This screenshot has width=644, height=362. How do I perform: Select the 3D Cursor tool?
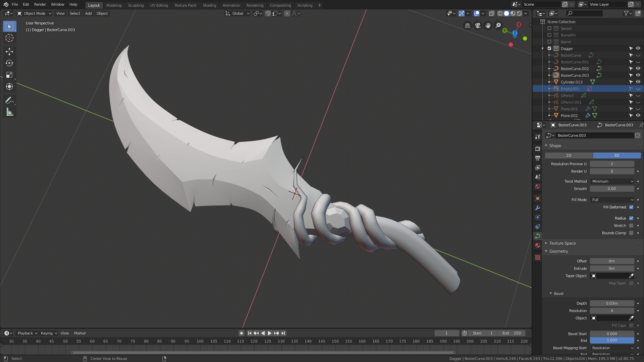coord(9,38)
